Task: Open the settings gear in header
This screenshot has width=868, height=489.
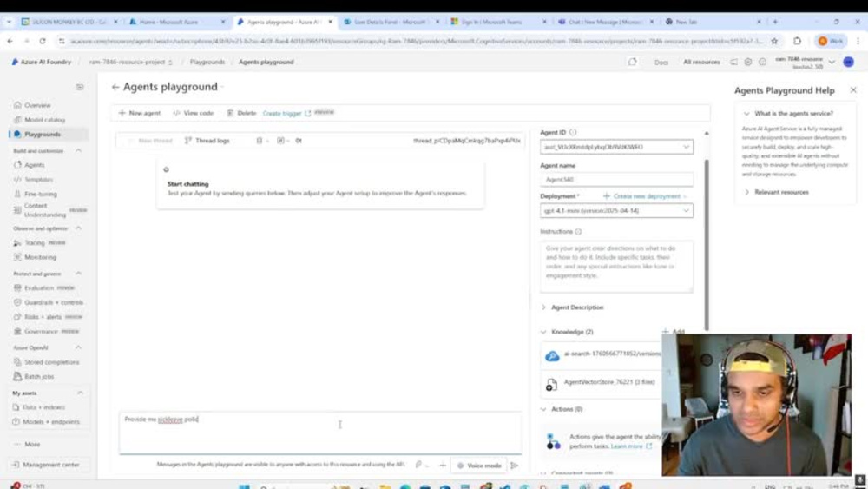Action: 748,62
